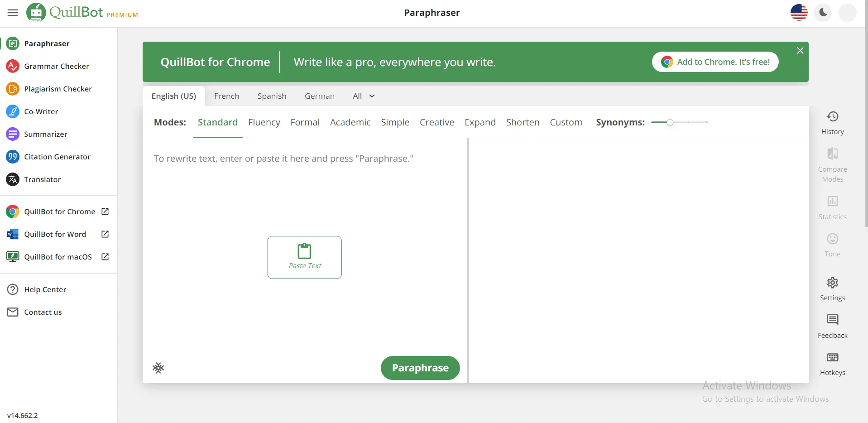Open Compare Modes panel
The image size is (868, 423).
(833, 165)
